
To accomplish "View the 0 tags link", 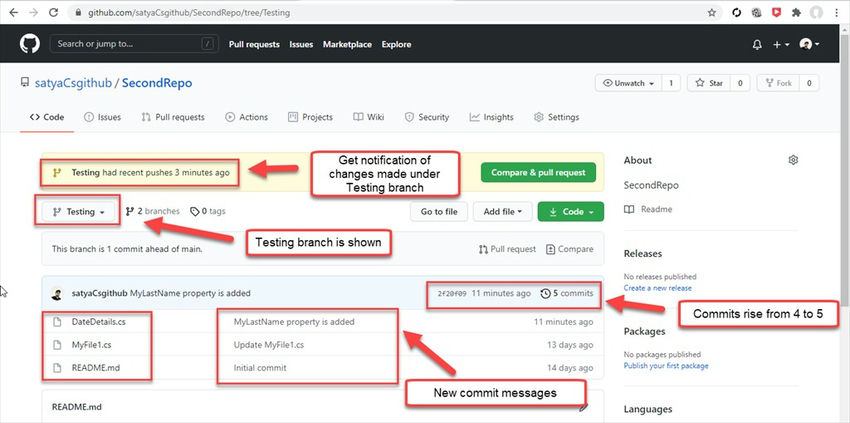I will click(208, 212).
